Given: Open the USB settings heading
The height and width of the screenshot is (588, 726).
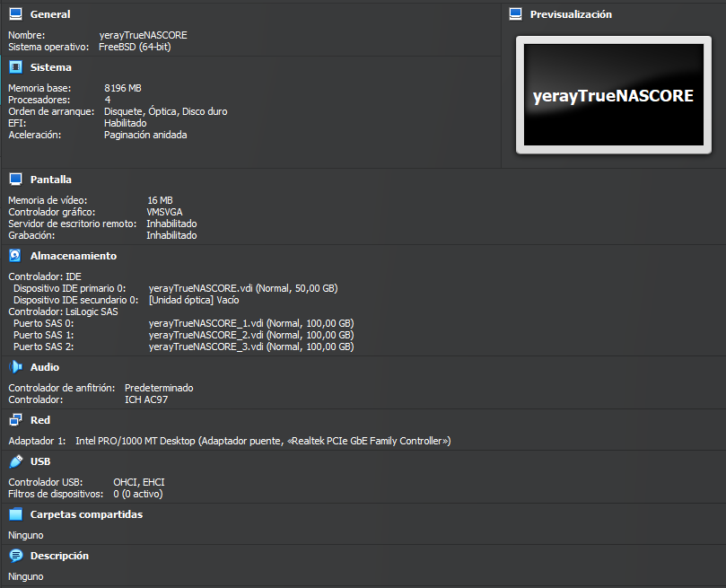Looking at the screenshot, I should coord(40,461).
